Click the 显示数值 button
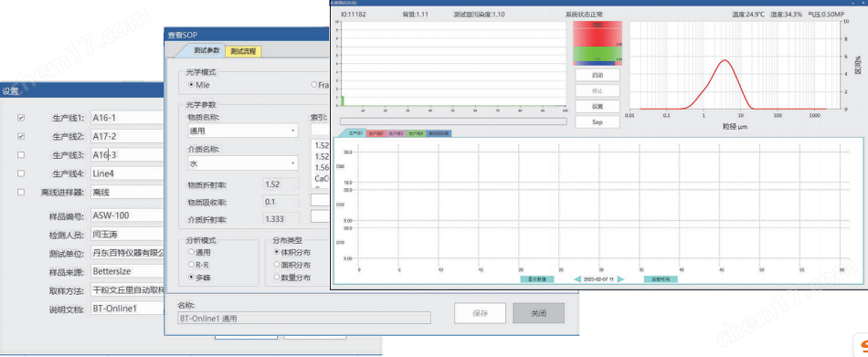Viewport: 868px width, 357px height. (537, 279)
